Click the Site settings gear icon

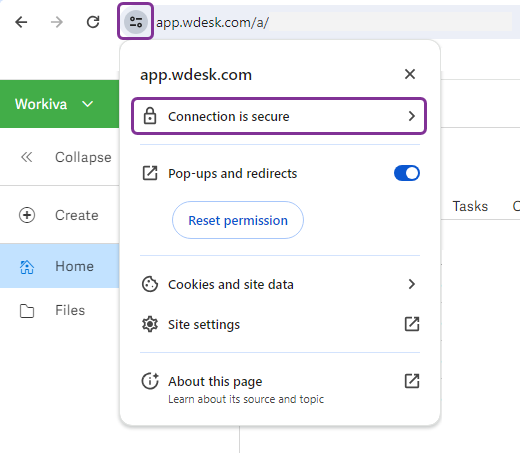150,324
